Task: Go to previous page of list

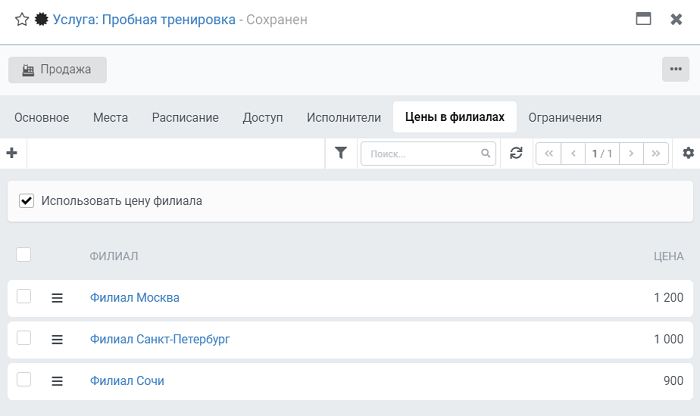Action: pyautogui.click(x=573, y=154)
